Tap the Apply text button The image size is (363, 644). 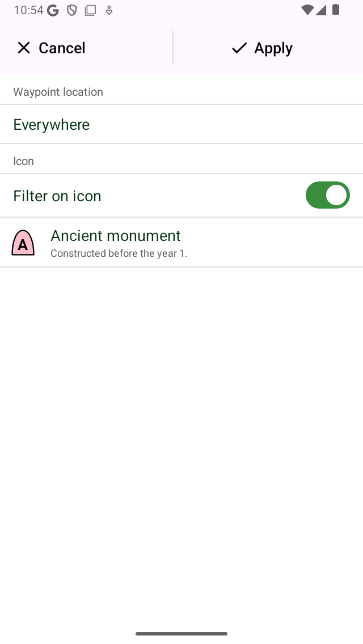coord(273,48)
